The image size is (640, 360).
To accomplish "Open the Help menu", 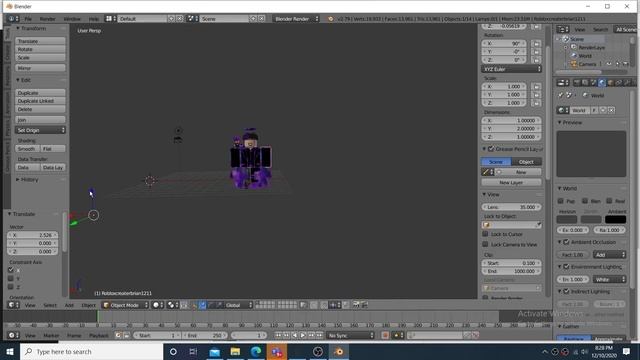I will coord(93,19).
